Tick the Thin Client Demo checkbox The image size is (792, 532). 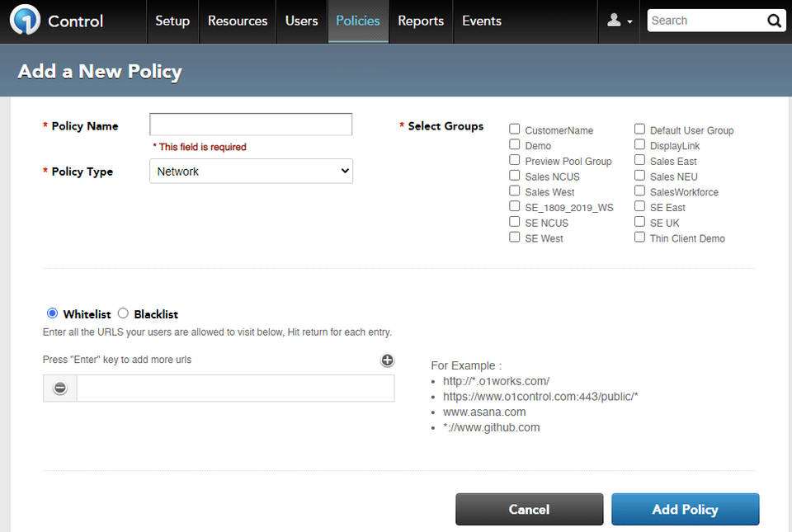[x=639, y=238]
